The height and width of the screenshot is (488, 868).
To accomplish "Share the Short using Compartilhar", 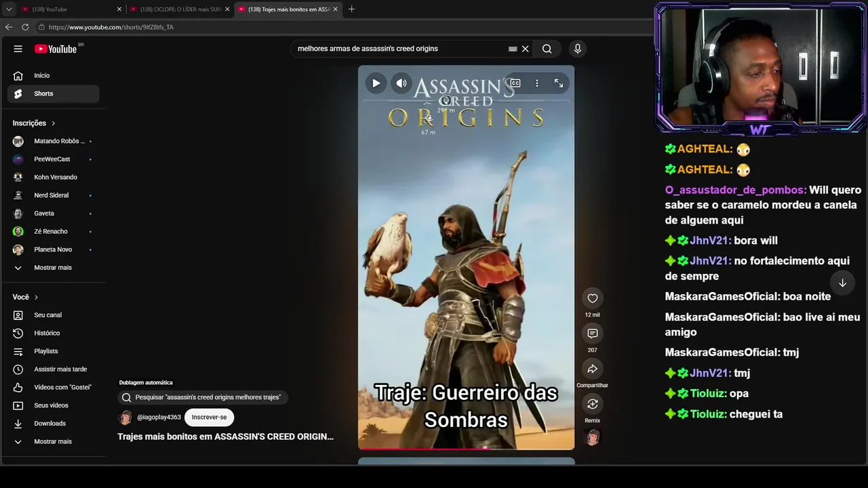I will coord(593,369).
